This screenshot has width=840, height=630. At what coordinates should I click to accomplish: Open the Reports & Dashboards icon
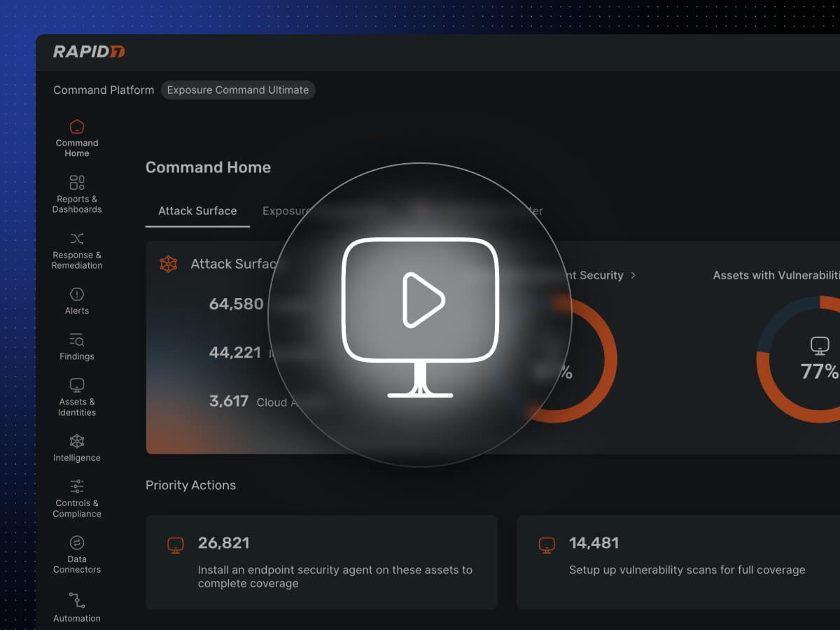[77, 182]
